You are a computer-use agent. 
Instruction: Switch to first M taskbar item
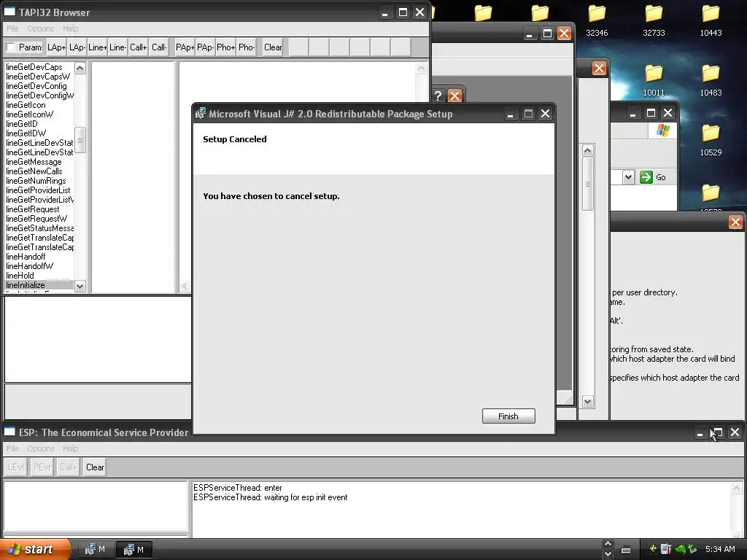(x=95, y=550)
